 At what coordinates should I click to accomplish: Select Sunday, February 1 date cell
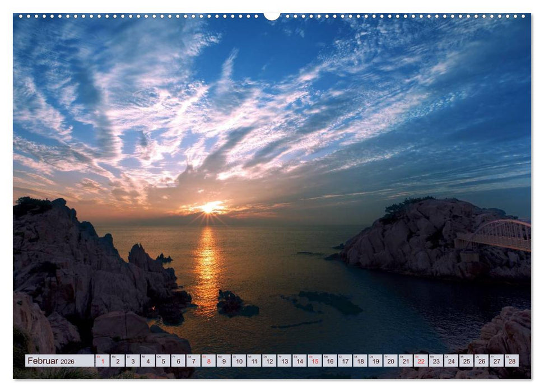(102, 361)
